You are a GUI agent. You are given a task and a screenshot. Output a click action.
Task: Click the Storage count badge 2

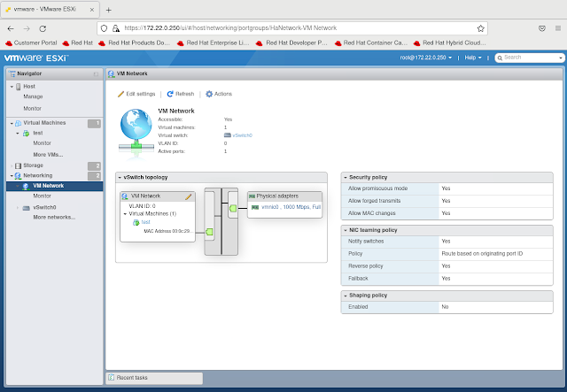pyautogui.click(x=94, y=165)
